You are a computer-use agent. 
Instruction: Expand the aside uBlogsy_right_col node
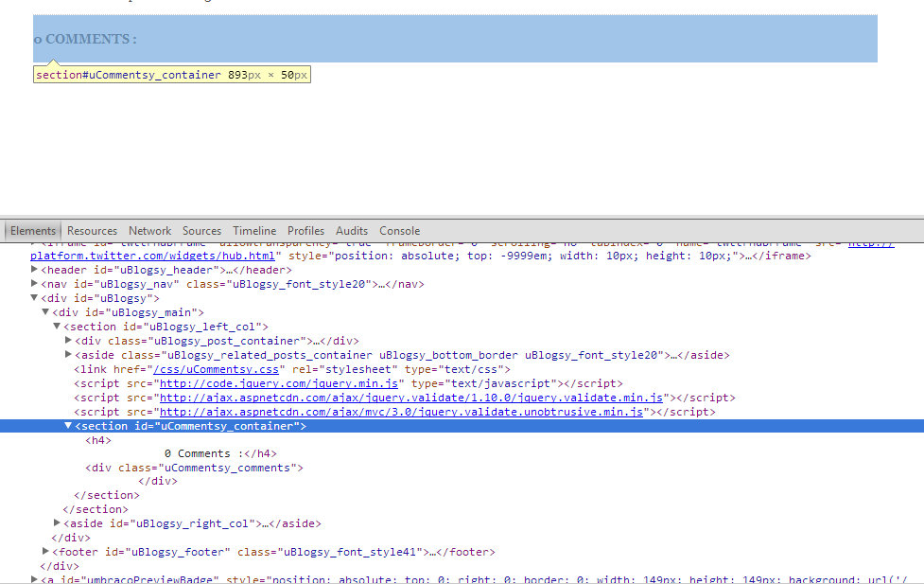coord(57,522)
